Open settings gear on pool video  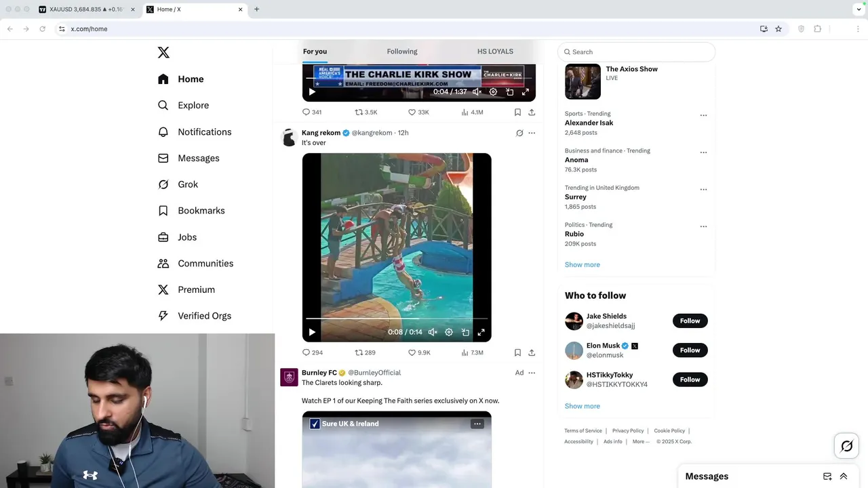449,332
